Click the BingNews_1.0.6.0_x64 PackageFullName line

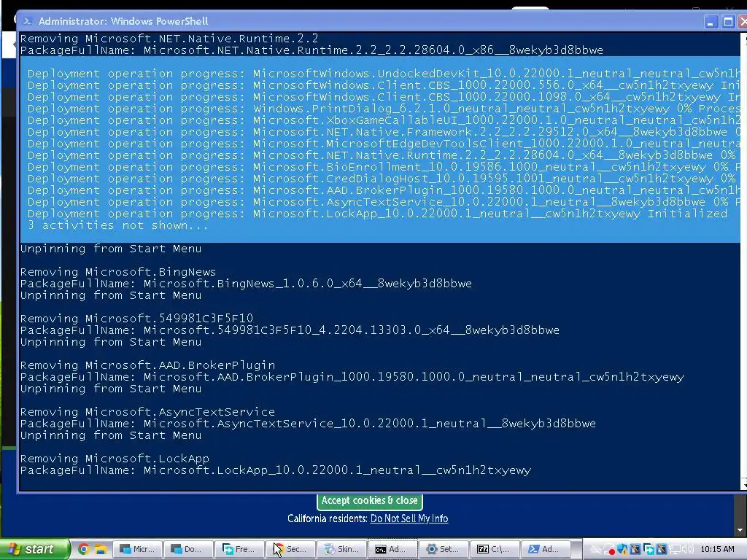(246, 284)
